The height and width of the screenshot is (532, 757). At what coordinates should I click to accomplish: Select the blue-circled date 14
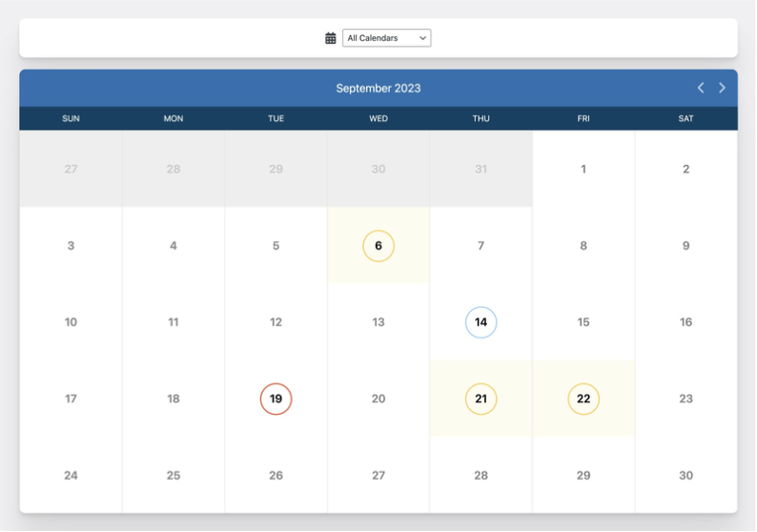pos(481,322)
